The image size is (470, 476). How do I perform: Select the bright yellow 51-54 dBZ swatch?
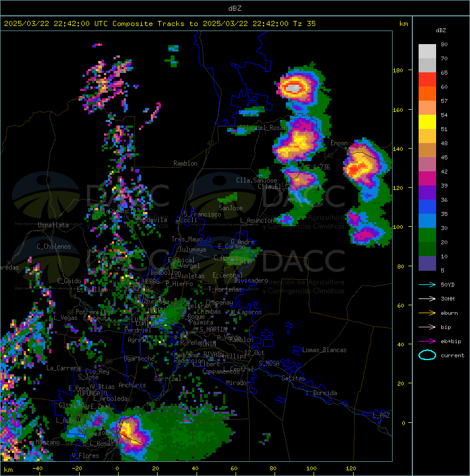click(x=427, y=122)
